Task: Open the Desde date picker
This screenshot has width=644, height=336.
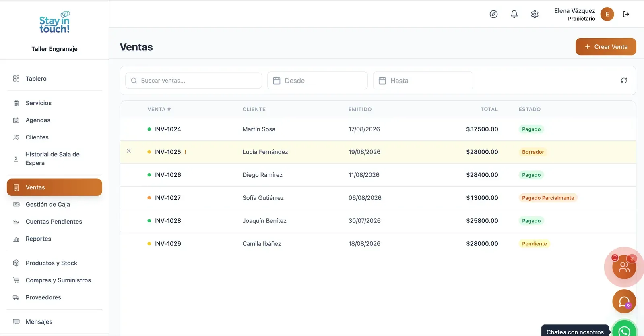Action: [x=318, y=81]
